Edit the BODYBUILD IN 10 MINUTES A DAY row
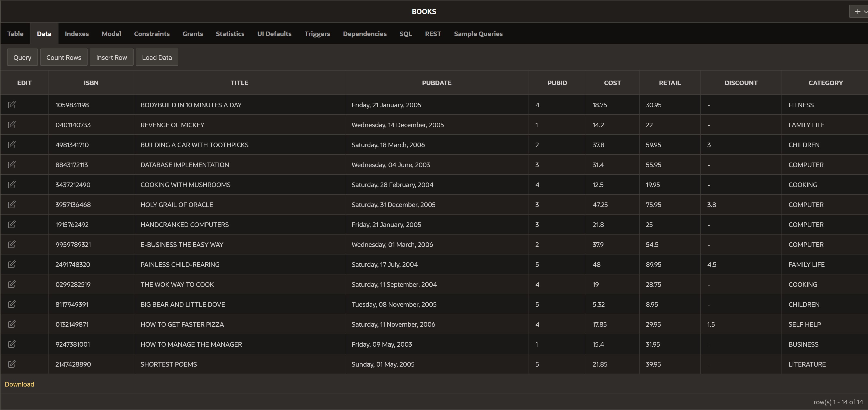The width and height of the screenshot is (868, 410). point(12,105)
